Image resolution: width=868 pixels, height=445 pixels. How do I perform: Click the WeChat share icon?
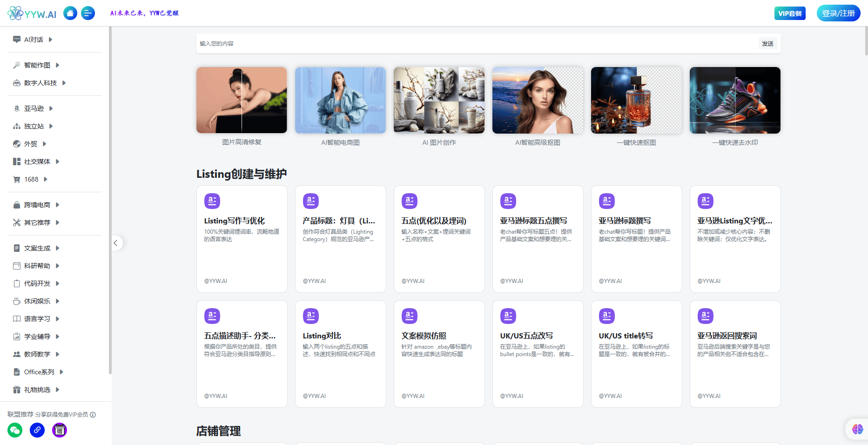pyautogui.click(x=15, y=430)
